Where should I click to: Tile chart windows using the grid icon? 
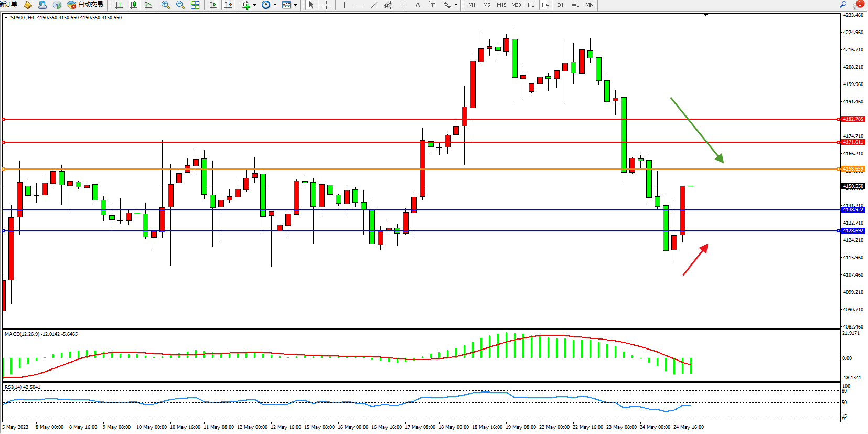(x=195, y=5)
